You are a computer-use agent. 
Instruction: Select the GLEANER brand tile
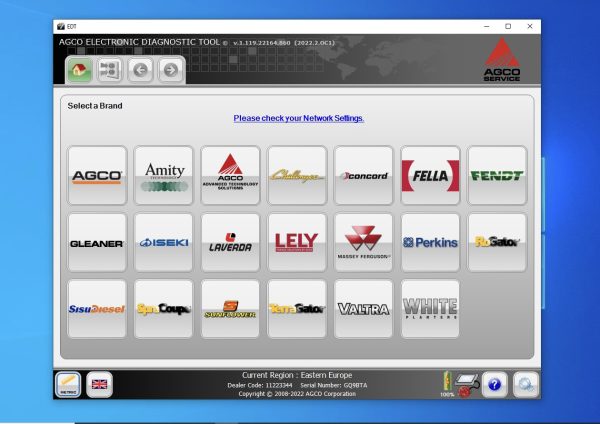pos(97,243)
